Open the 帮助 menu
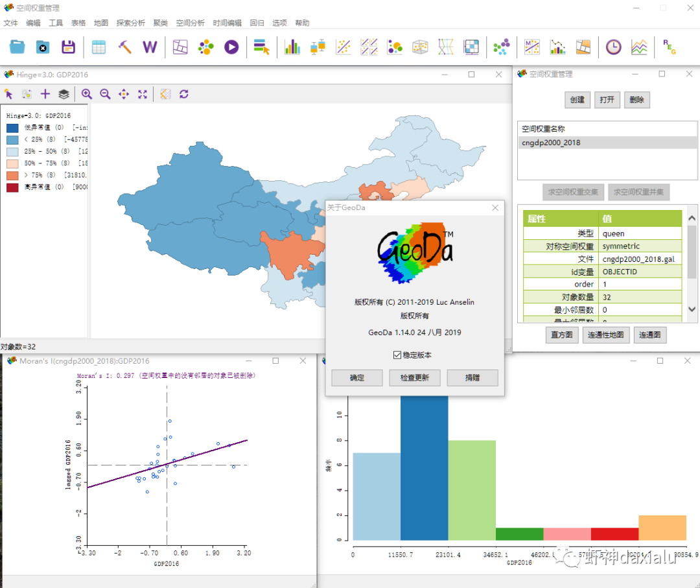The image size is (700, 588). click(302, 23)
